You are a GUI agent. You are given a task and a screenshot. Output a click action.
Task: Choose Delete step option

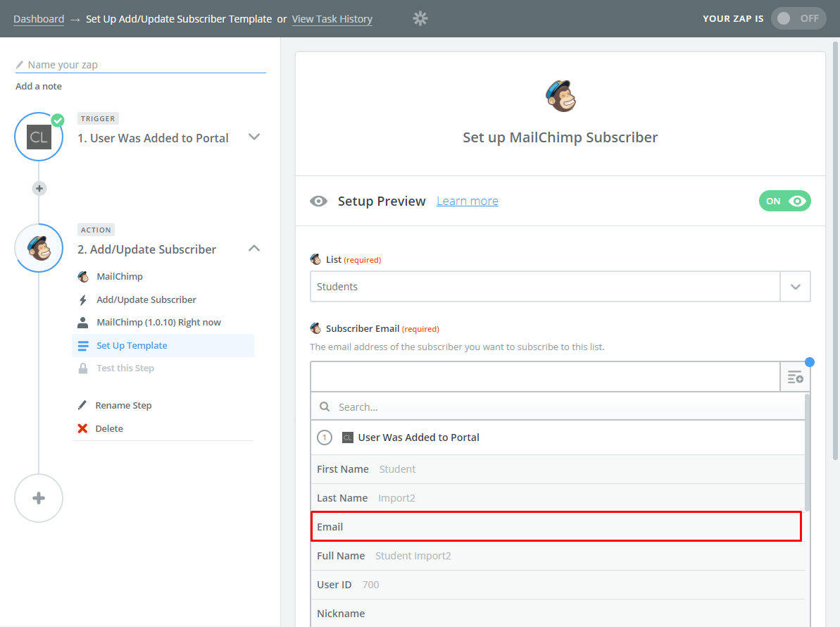tap(109, 428)
